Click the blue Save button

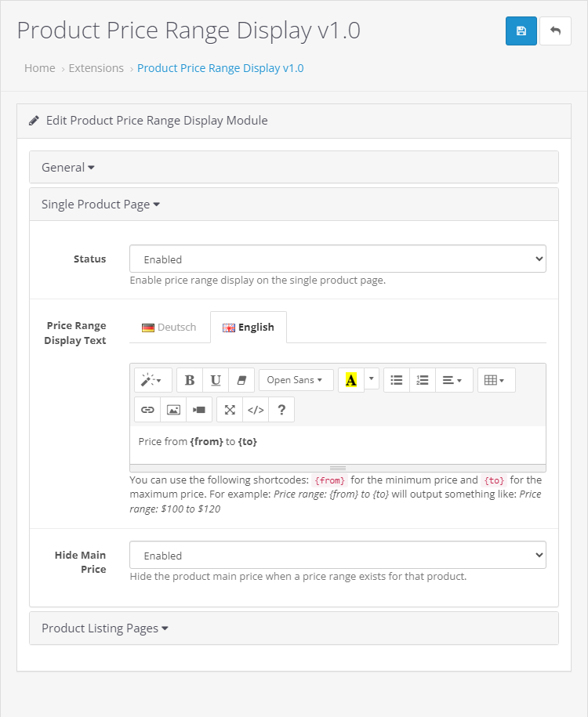[521, 31]
